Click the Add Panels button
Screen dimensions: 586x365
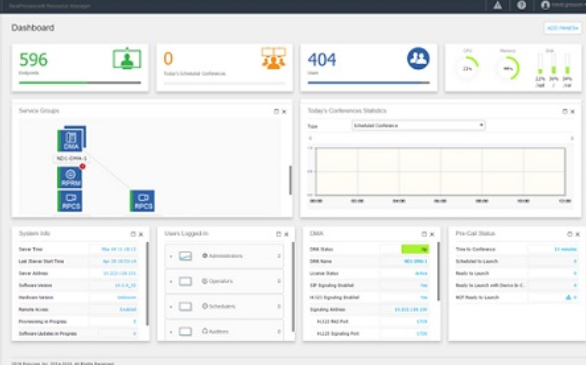[x=562, y=28]
